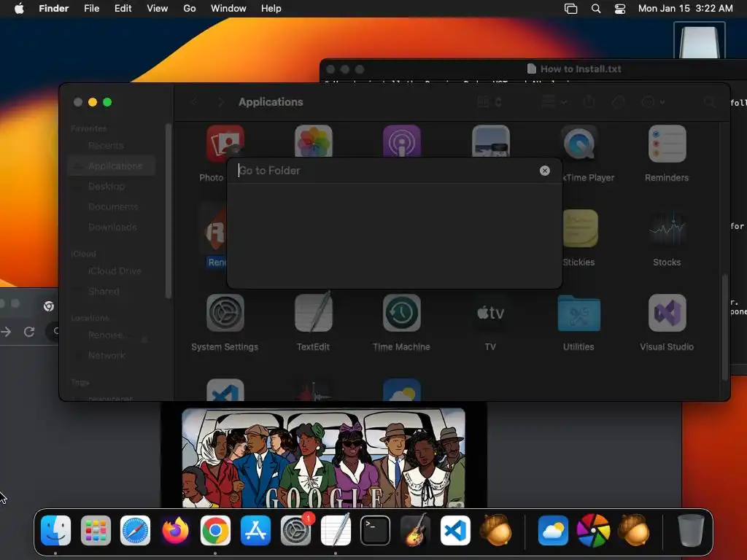The height and width of the screenshot is (560, 747).
Task: Click the Finder window vertical scrollbar
Action: click(724, 327)
